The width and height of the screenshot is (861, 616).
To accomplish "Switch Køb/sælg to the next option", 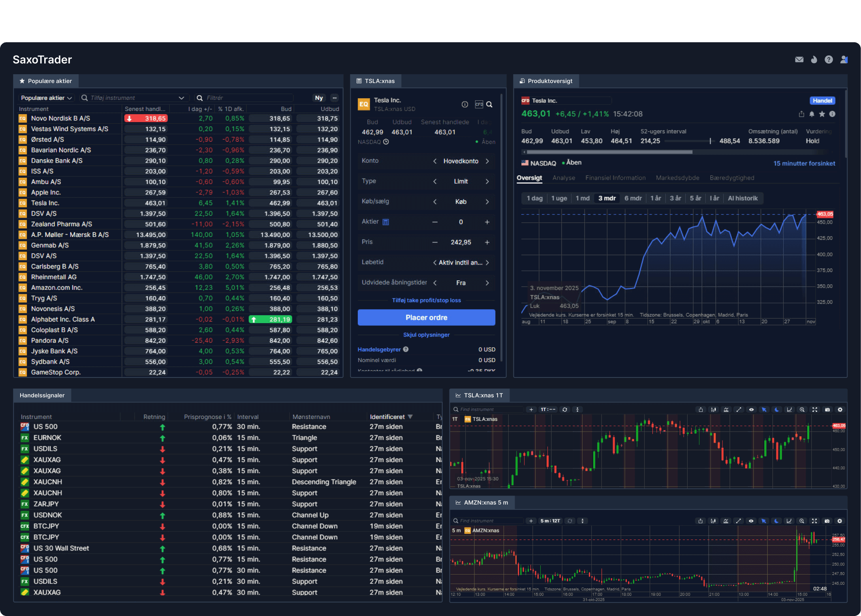I will (487, 202).
